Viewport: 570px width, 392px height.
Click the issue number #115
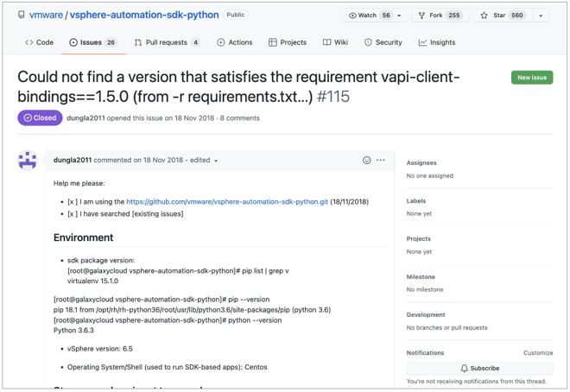tap(333, 97)
